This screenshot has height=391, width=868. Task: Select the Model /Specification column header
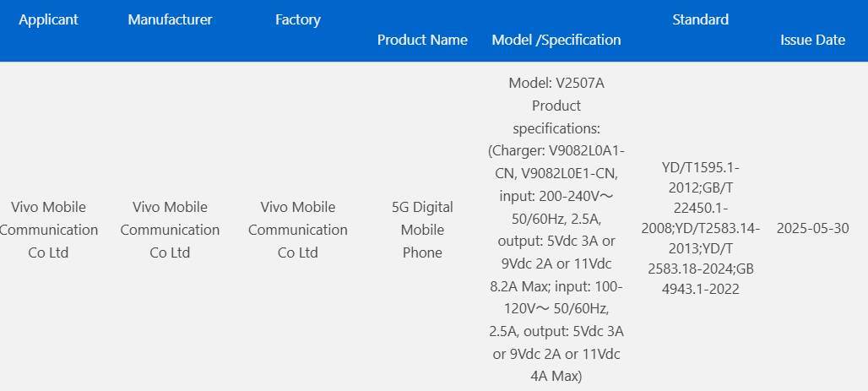coord(556,40)
